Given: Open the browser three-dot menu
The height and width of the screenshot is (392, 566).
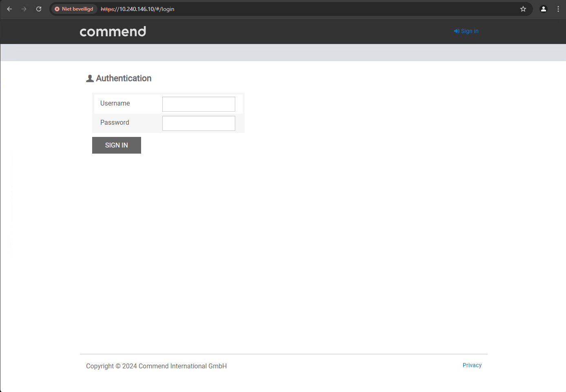Looking at the screenshot, I should point(558,9).
